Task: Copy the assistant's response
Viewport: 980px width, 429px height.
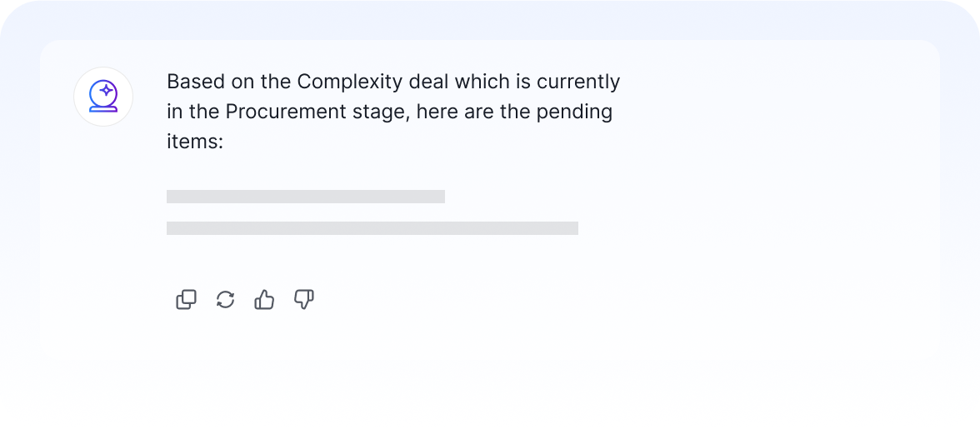Action: click(187, 300)
